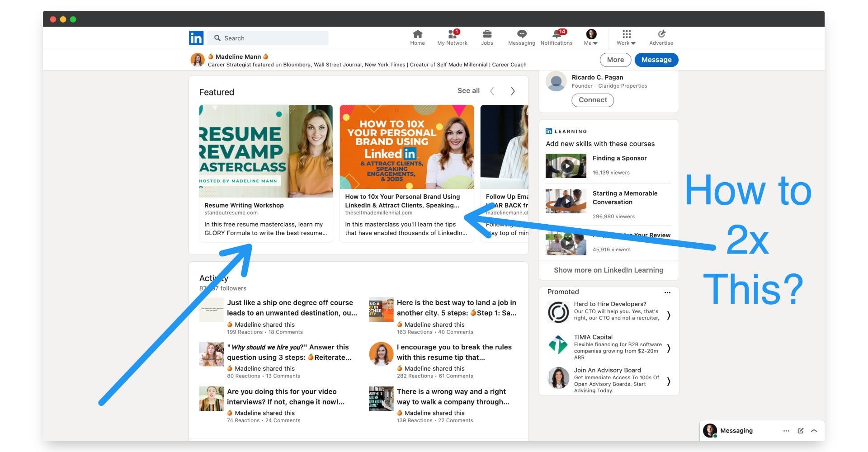Image resolution: width=868 pixels, height=452 pixels.
Task: Click the compose new message icon
Action: pos(800,431)
